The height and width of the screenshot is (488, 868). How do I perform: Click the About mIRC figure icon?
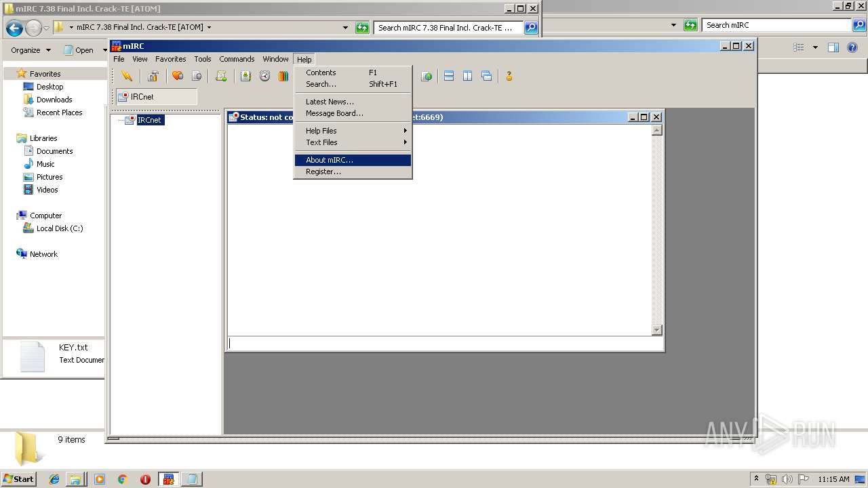(x=509, y=76)
